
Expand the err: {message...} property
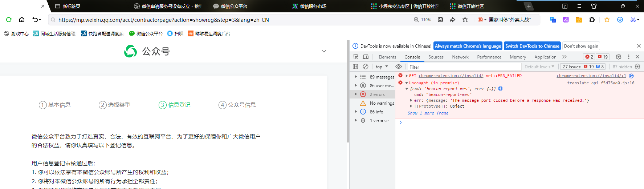[x=411, y=100]
